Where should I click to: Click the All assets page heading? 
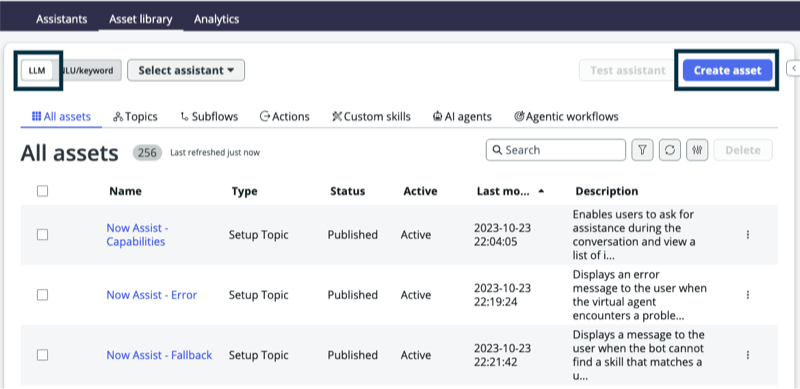click(69, 153)
